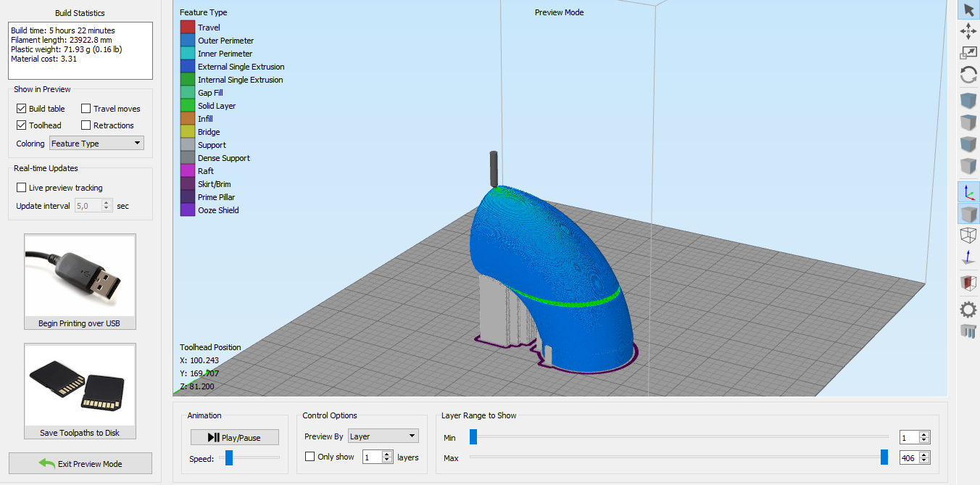Open machine control panel gear icon

[968, 310]
